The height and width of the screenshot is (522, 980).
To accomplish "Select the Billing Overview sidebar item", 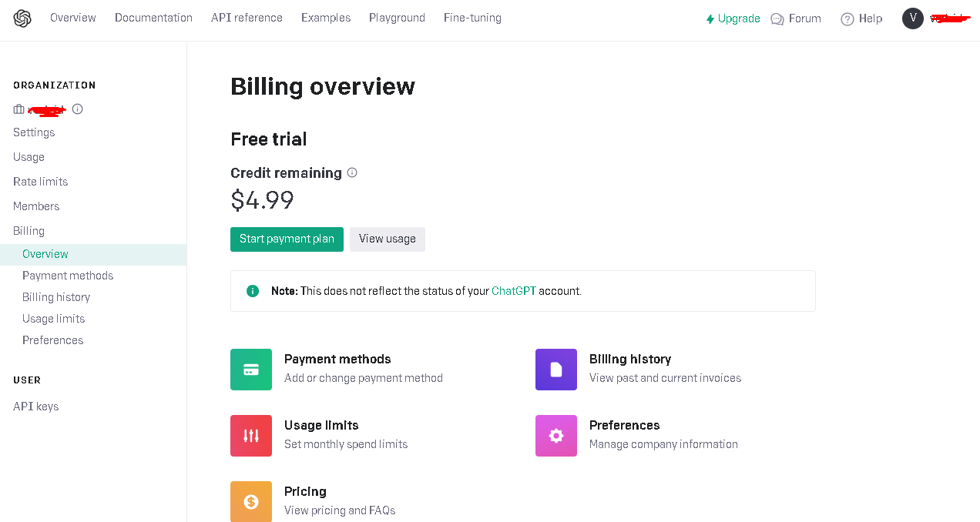I will [93, 254].
